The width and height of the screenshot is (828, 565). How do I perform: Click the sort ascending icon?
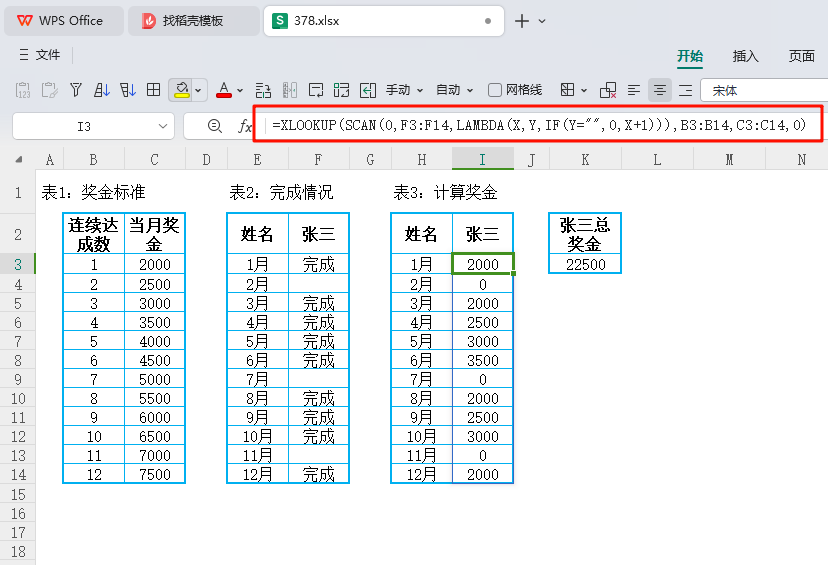tap(101, 90)
